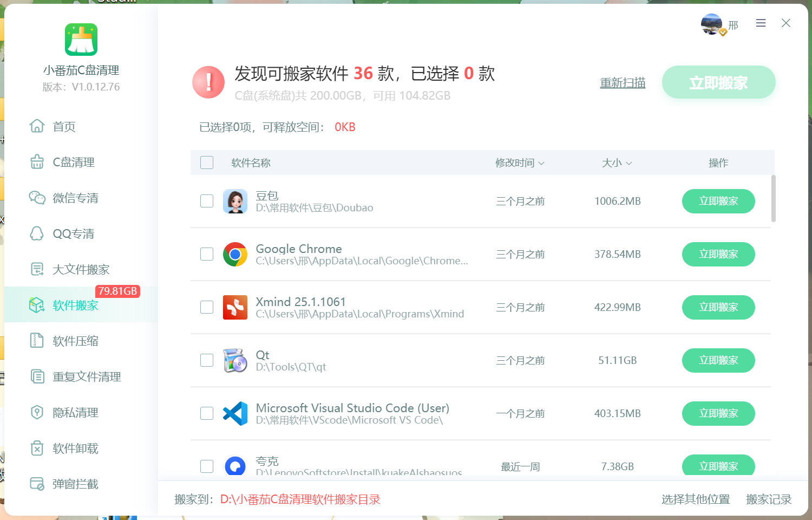The image size is (812, 520).
Task: Click 立即搬家 for 夸克
Action: [x=718, y=465]
